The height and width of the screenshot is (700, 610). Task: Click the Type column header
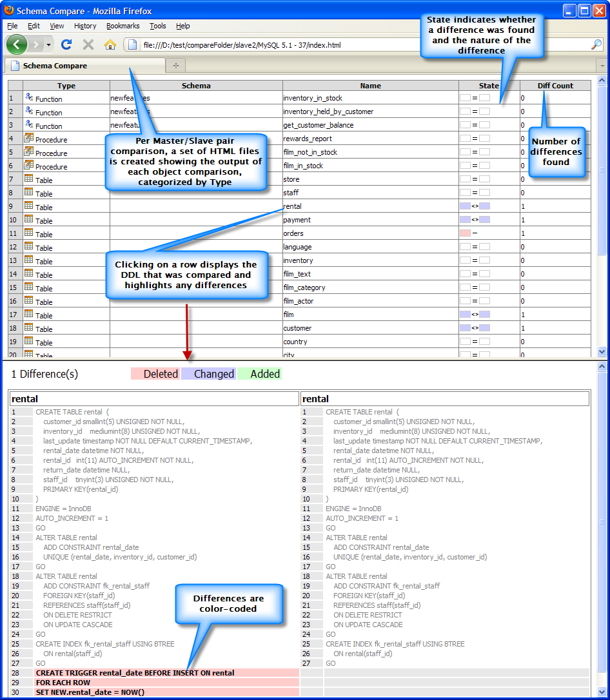[66, 85]
